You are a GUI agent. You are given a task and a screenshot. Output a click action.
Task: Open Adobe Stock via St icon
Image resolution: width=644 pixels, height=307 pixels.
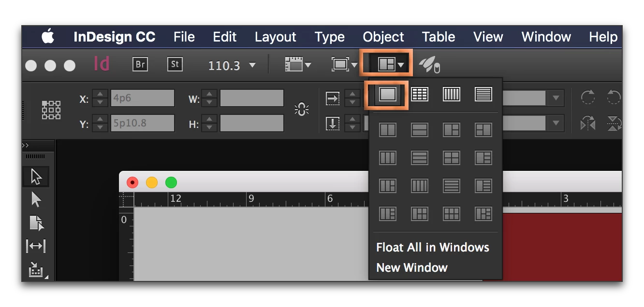pos(175,64)
